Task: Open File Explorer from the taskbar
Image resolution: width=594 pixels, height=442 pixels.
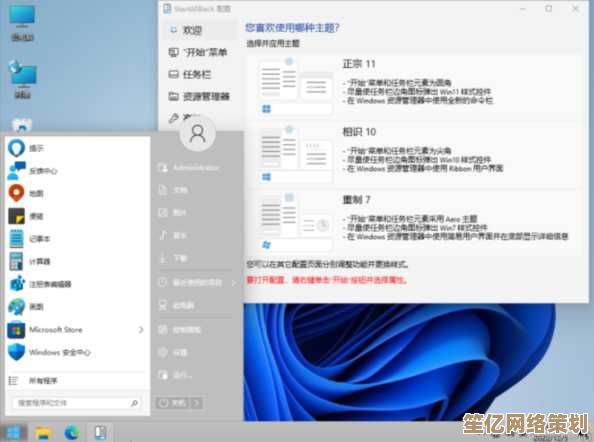Action: point(43,433)
